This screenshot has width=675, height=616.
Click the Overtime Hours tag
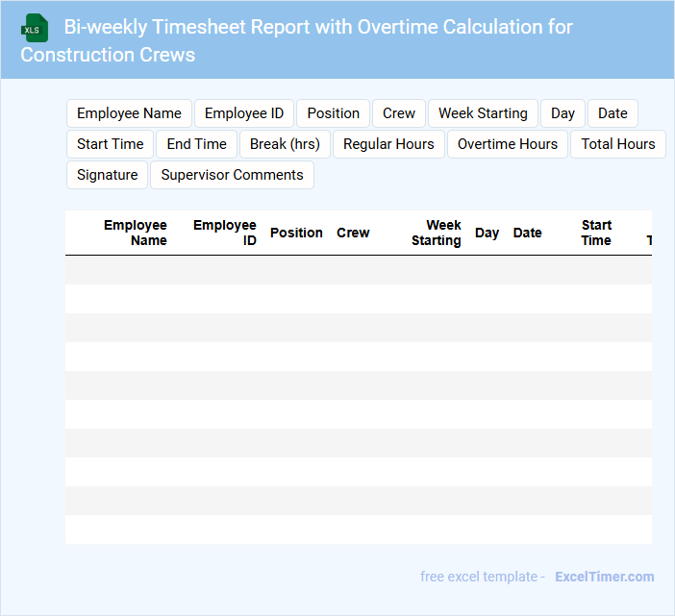pos(507,144)
